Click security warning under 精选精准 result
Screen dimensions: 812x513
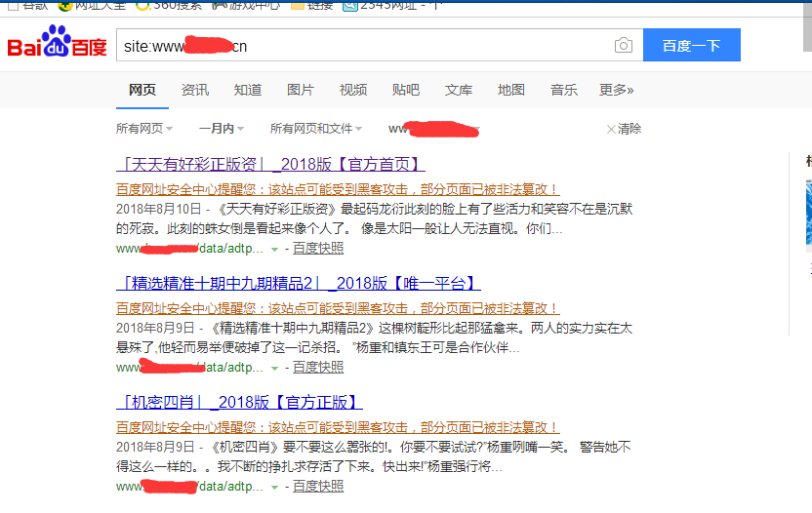pyautogui.click(x=338, y=308)
